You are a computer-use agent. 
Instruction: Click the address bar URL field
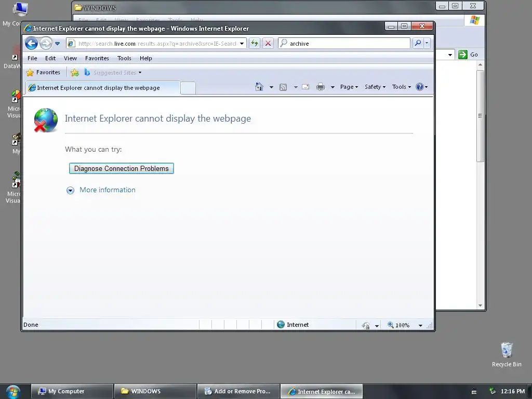[x=157, y=44]
